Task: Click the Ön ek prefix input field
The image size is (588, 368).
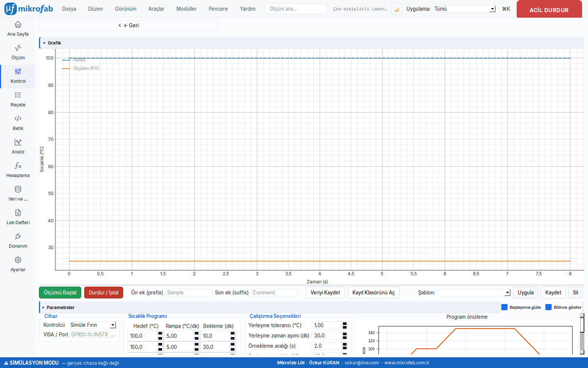Action: tap(189, 293)
